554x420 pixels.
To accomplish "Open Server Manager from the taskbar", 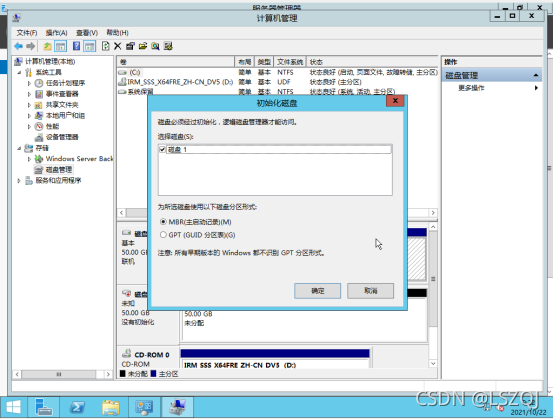I will (x=44, y=407).
